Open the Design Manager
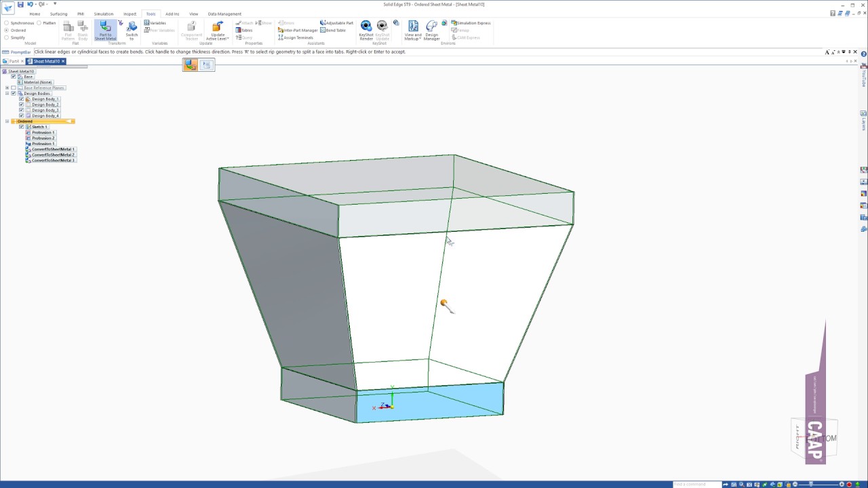The height and width of the screenshot is (488, 868). click(x=432, y=30)
